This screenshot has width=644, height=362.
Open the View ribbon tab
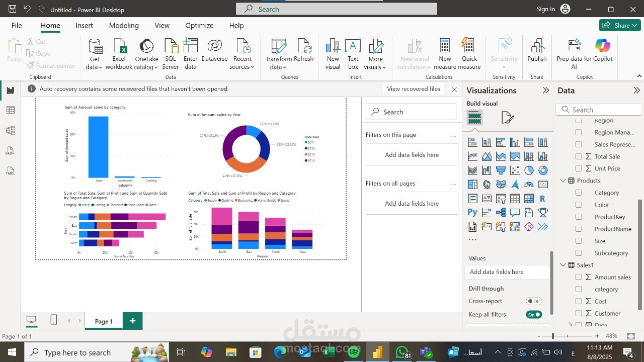pyautogui.click(x=162, y=25)
